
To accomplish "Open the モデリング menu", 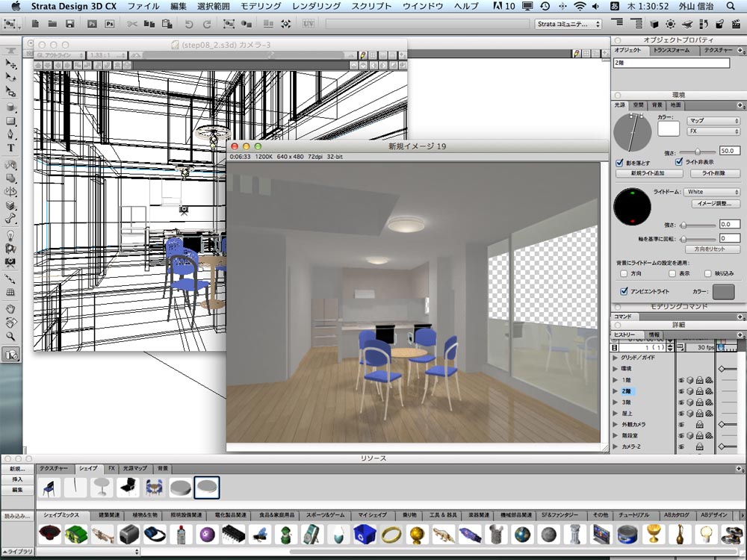I will tap(261, 6).
